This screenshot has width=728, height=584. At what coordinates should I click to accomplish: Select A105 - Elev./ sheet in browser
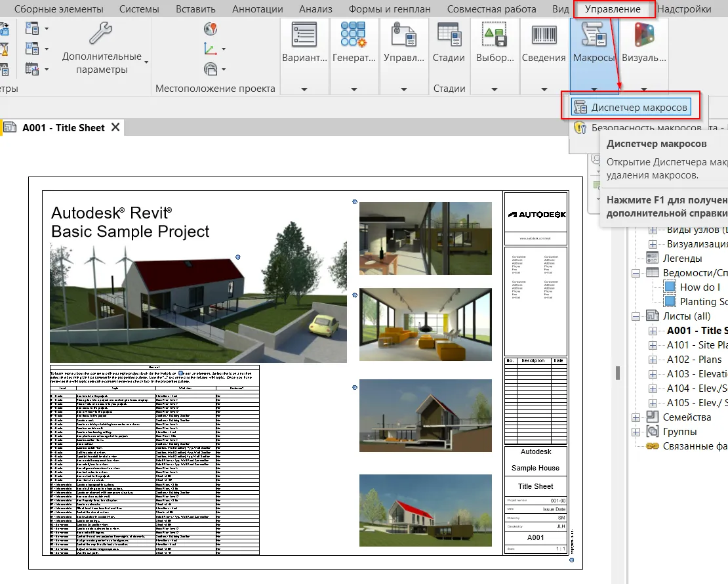point(697,403)
